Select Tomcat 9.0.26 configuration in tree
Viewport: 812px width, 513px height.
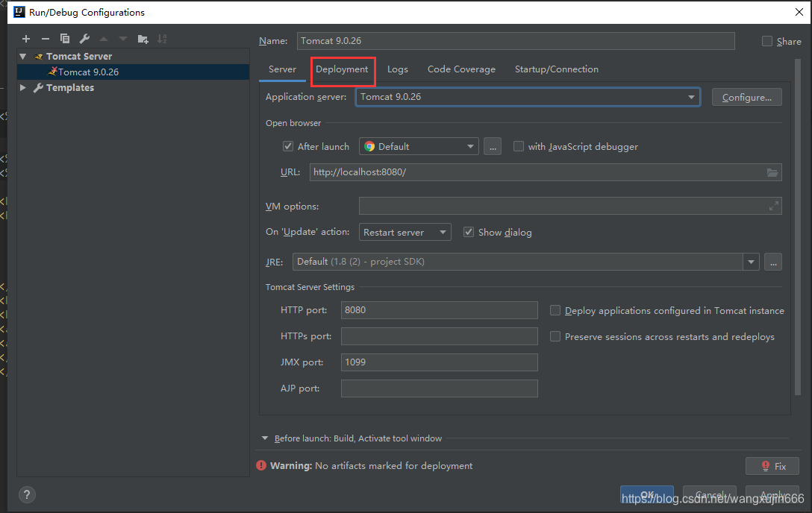tap(133, 72)
